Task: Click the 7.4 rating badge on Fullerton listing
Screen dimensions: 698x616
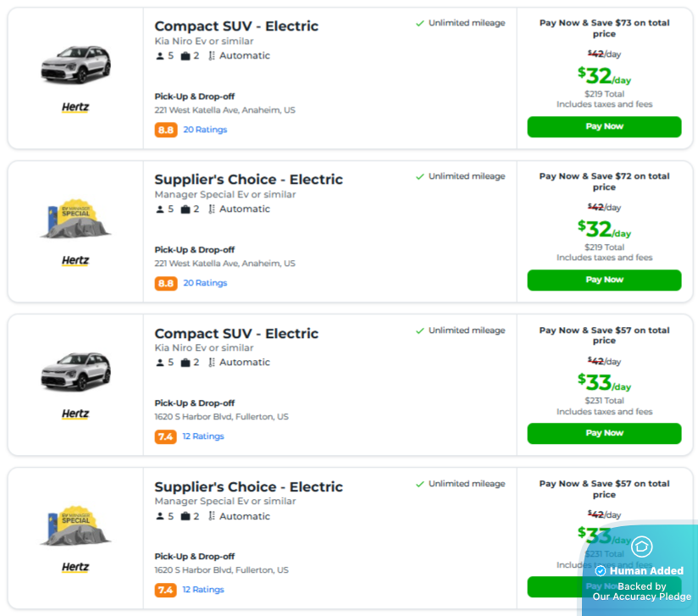Action: point(165,436)
